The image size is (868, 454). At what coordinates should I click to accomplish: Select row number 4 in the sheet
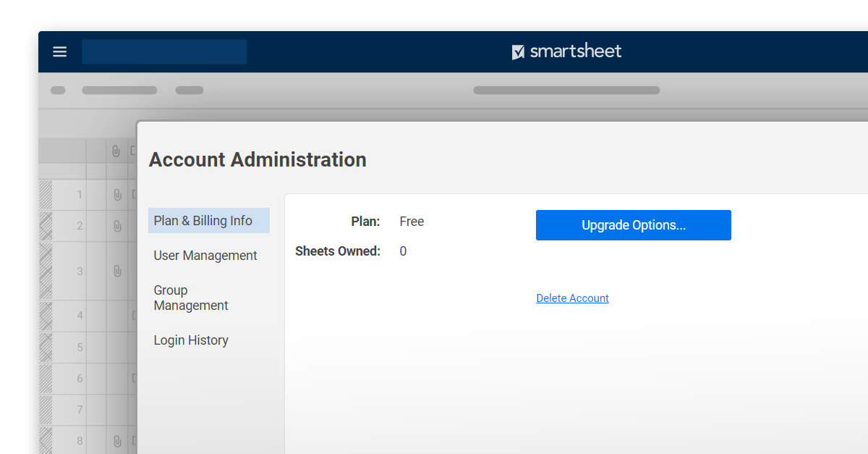pos(80,316)
